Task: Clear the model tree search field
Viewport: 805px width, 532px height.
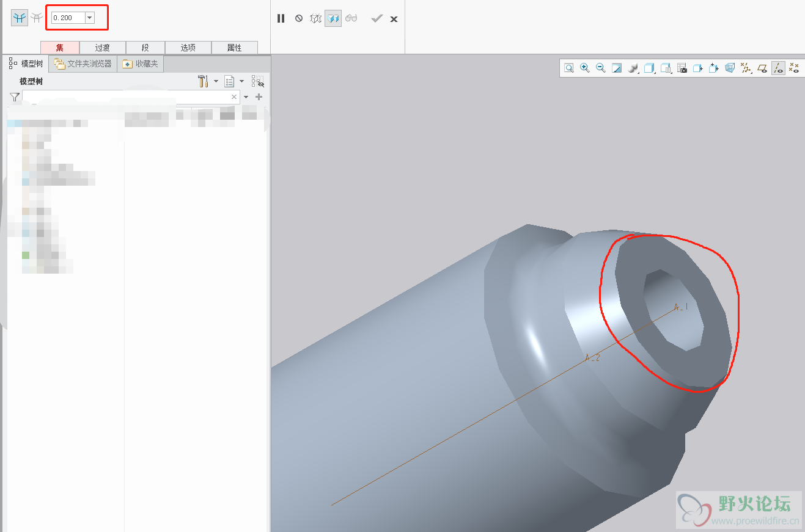Action: tap(234, 97)
